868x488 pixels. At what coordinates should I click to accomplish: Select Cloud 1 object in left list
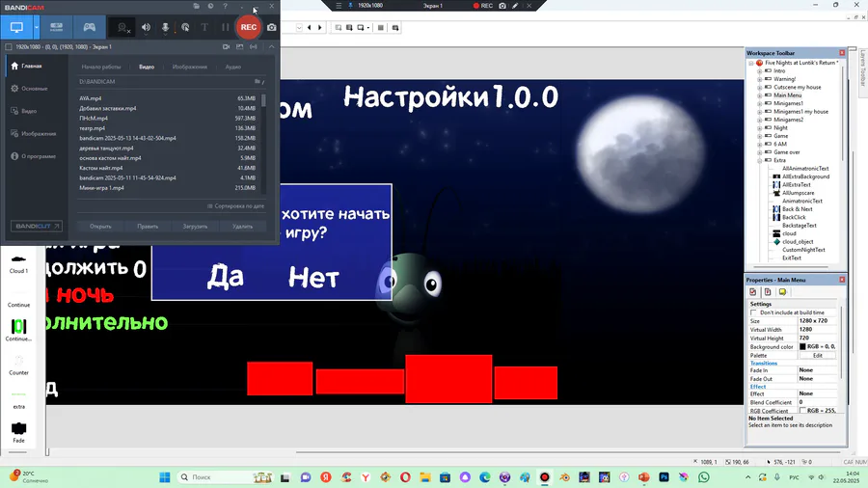18,264
